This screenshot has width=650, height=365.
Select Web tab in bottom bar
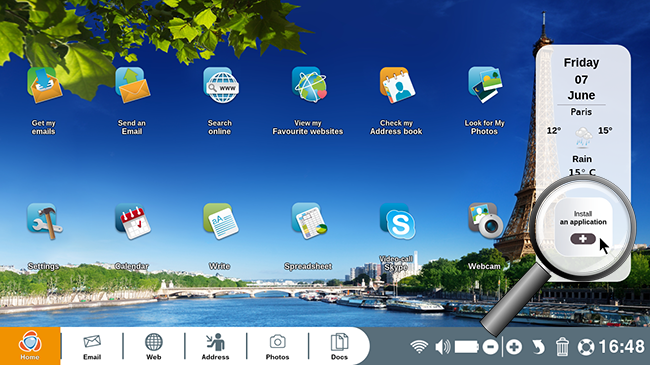[153, 347]
